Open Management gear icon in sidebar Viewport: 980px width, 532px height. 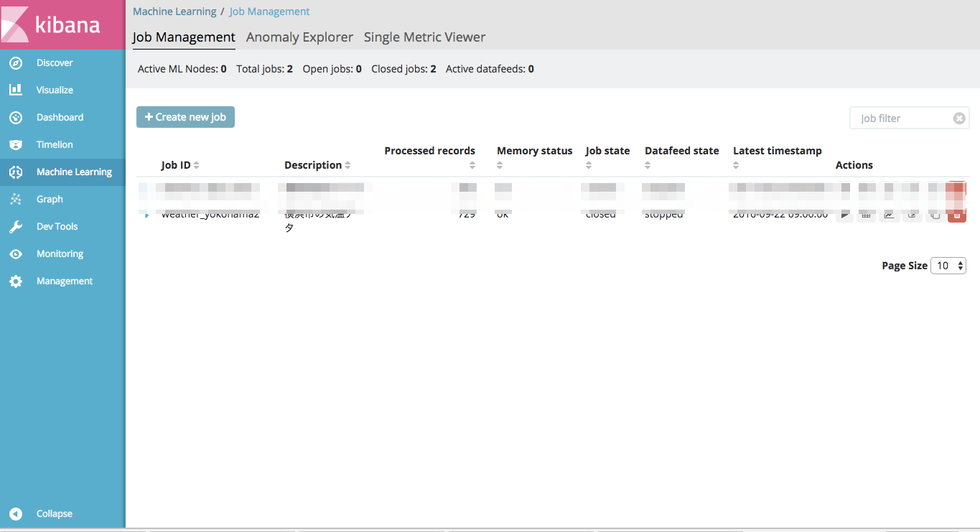16,281
